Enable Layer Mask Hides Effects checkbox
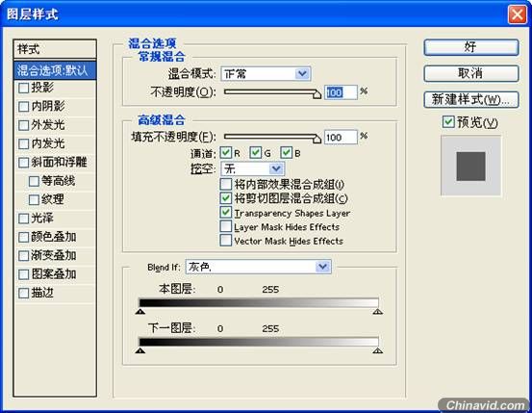Screen dimensions: 532x413 (x=226, y=227)
